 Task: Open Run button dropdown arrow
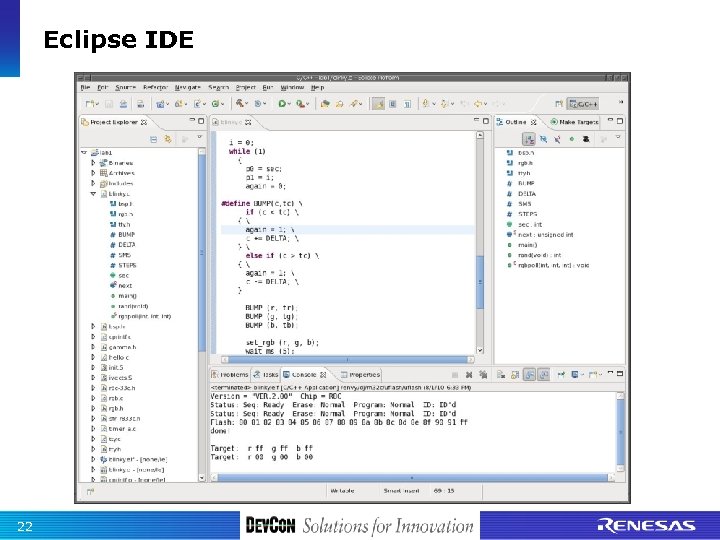pyautogui.click(x=289, y=104)
